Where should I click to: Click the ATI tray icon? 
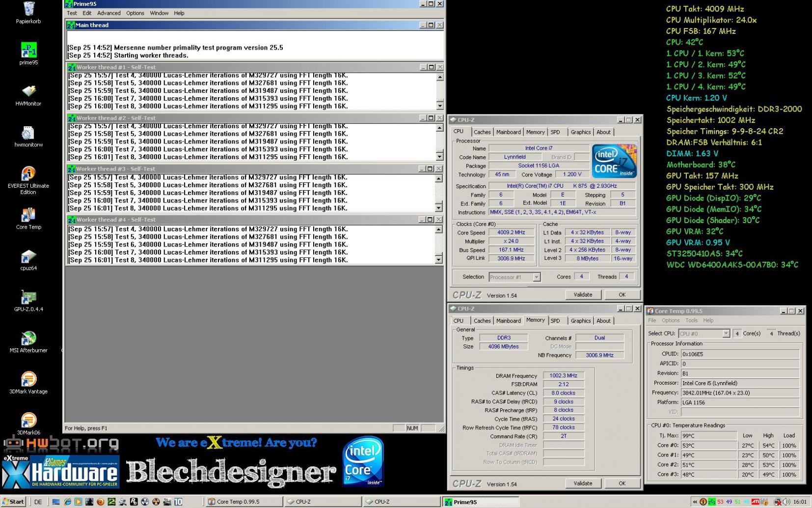[756, 502]
